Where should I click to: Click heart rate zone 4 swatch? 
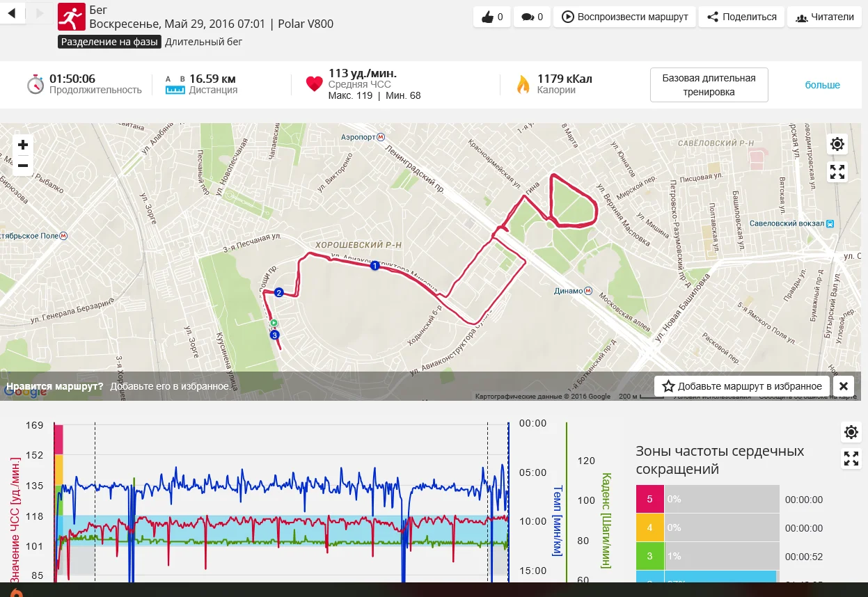[650, 527]
